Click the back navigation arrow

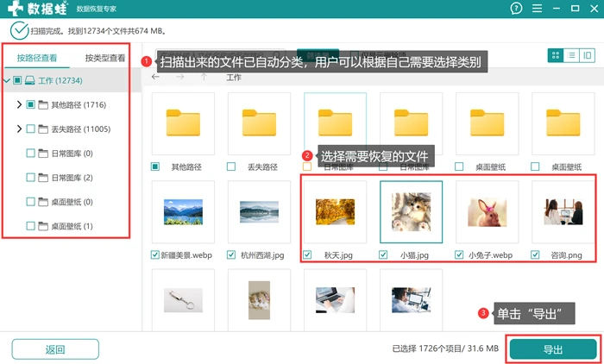coord(155,77)
